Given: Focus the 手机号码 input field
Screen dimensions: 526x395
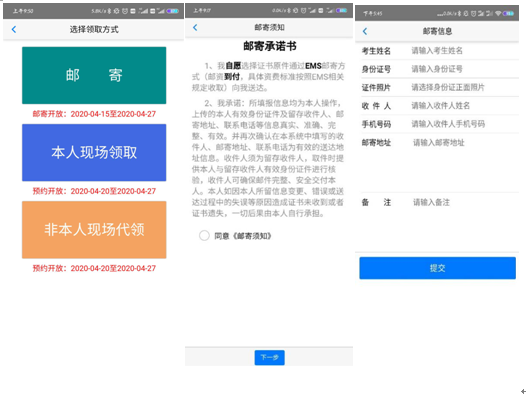Looking at the screenshot, I should coord(464,124).
